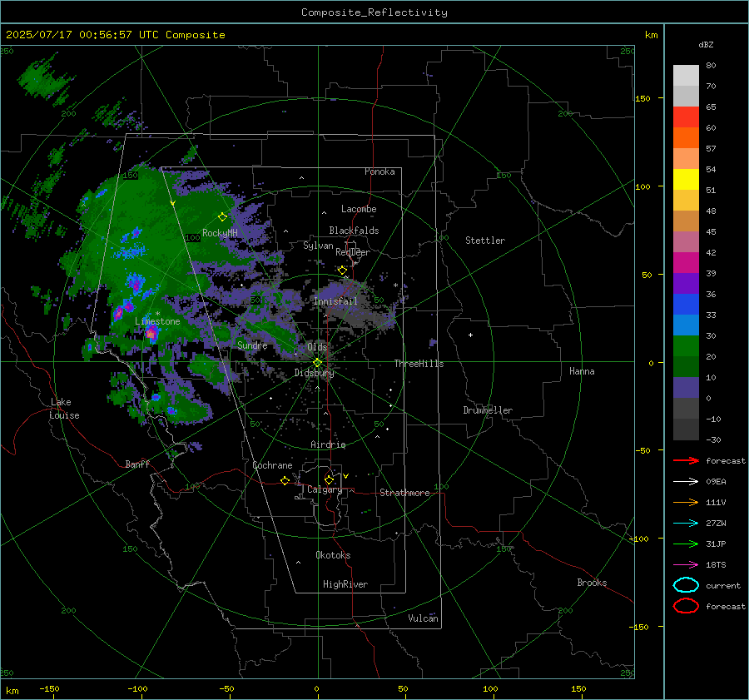
Task: Click the dBZ scale heading
Action: (706, 44)
